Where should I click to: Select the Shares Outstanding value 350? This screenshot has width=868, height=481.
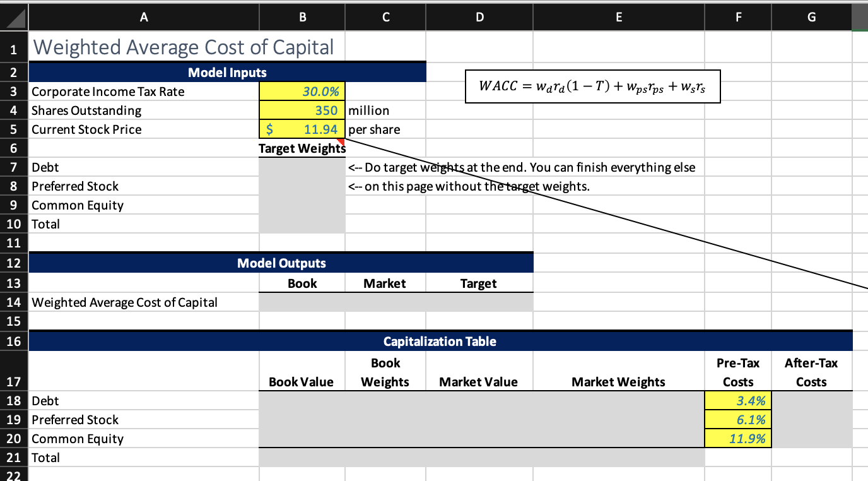coord(302,110)
